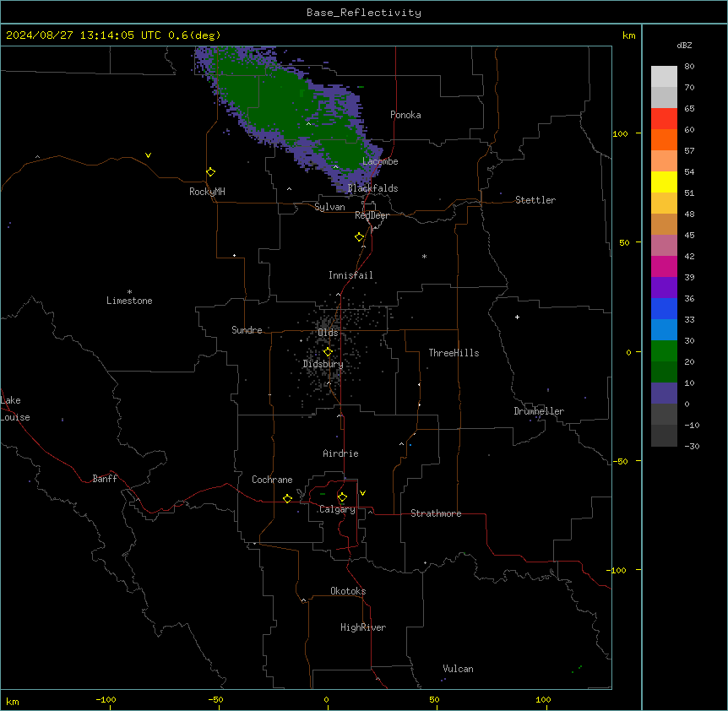
Task: Click the Sundre label
Action: [247, 330]
